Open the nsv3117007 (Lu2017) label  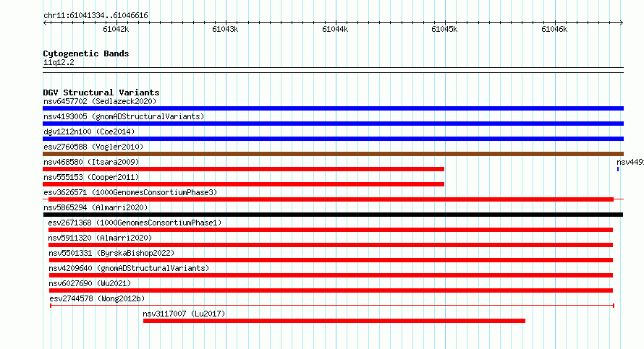(x=184, y=314)
